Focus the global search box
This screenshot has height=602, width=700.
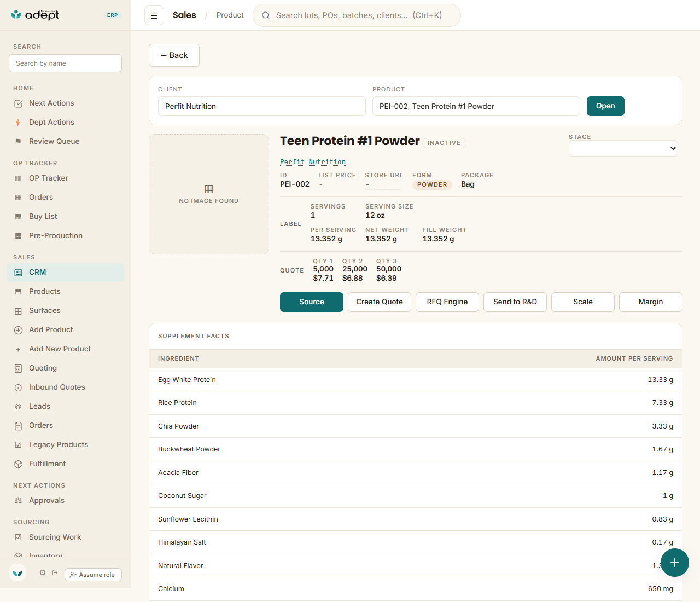coord(357,15)
